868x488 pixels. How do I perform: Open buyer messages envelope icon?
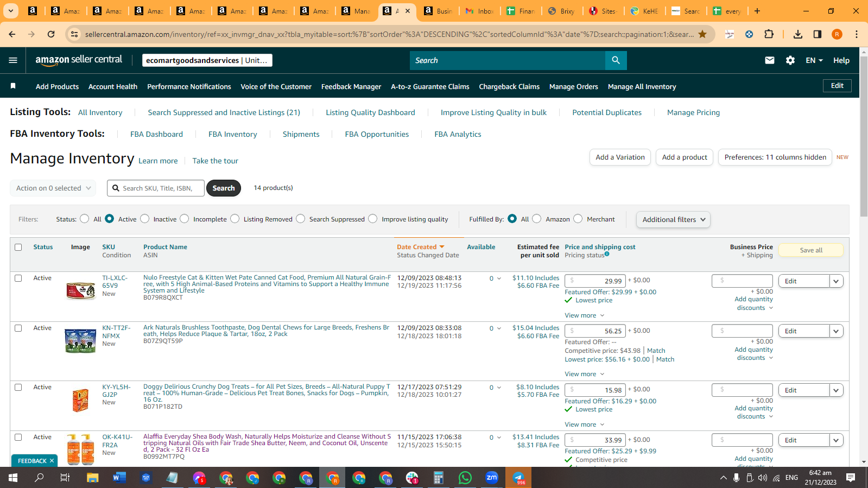(770, 60)
